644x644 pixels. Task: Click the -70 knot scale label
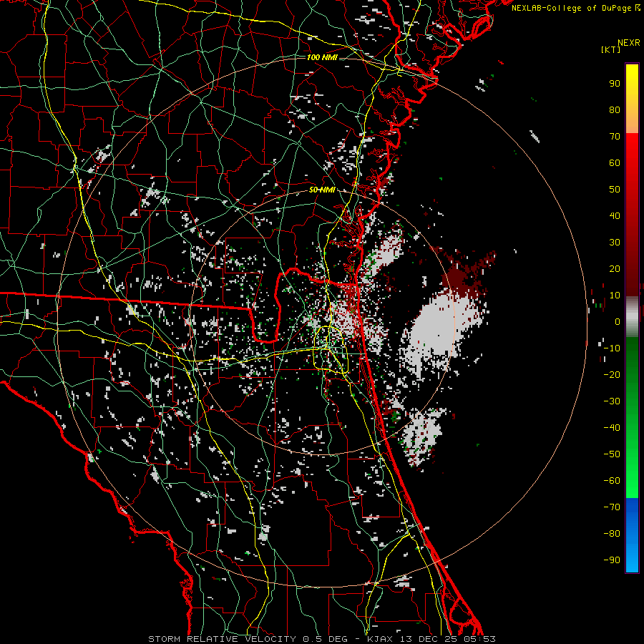pos(612,507)
